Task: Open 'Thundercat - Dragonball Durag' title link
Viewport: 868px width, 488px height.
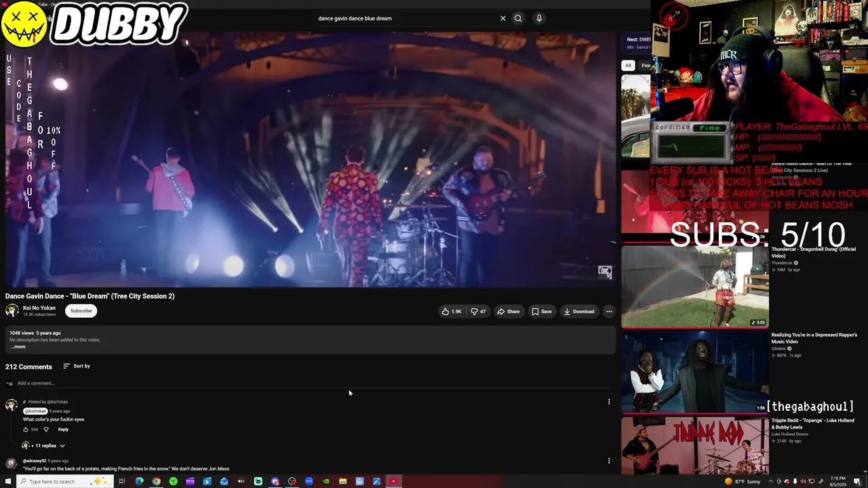Action: 814,252
